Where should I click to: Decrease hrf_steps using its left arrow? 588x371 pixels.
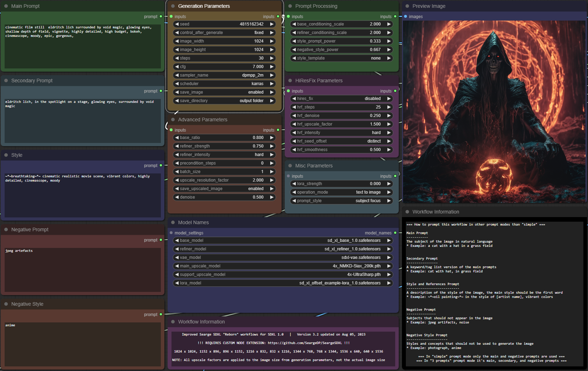[x=294, y=107]
